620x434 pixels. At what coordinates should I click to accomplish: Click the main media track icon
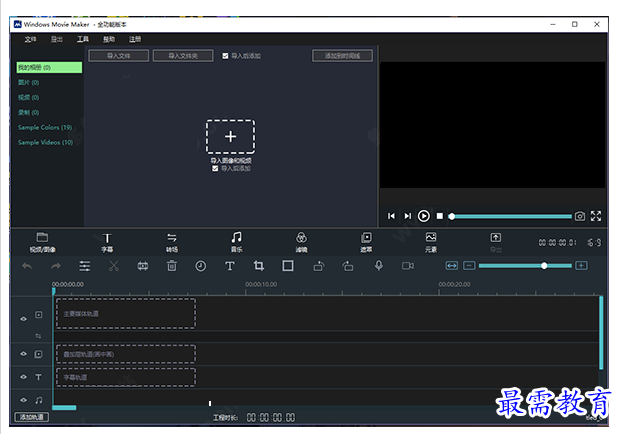point(38,315)
